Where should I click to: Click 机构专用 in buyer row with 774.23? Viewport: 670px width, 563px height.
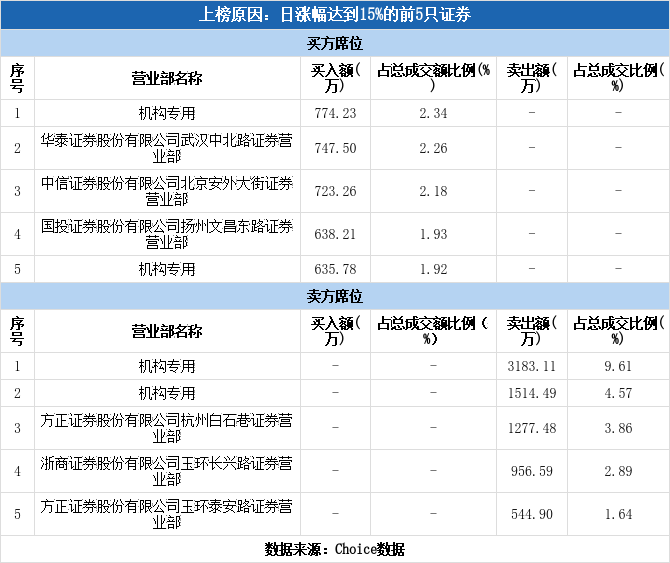tap(167, 113)
